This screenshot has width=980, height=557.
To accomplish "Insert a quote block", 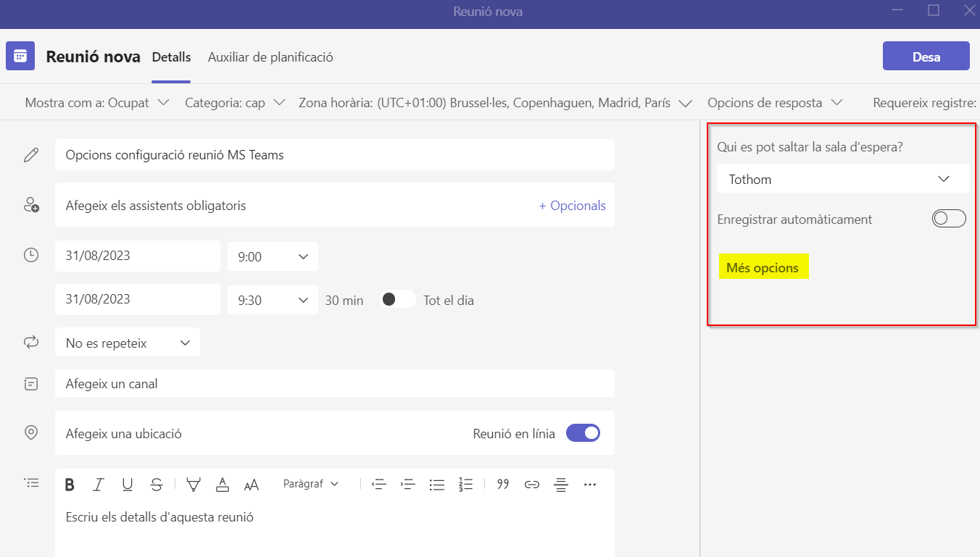I will pyautogui.click(x=503, y=485).
